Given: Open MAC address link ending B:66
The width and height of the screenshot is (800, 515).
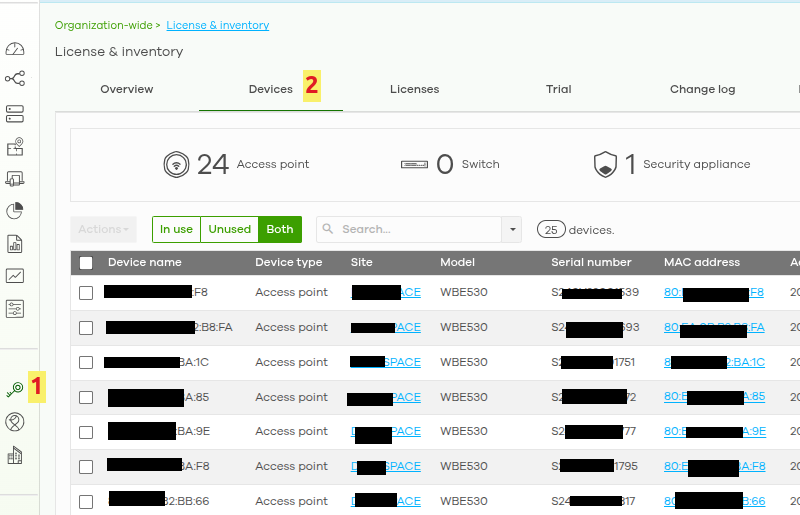Looking at the screenshot, I should coord(714,501).
